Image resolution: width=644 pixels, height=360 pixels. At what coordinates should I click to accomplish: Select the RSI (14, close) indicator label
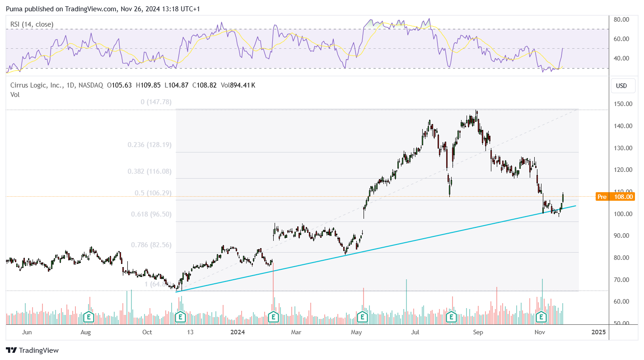pos(32,24)
